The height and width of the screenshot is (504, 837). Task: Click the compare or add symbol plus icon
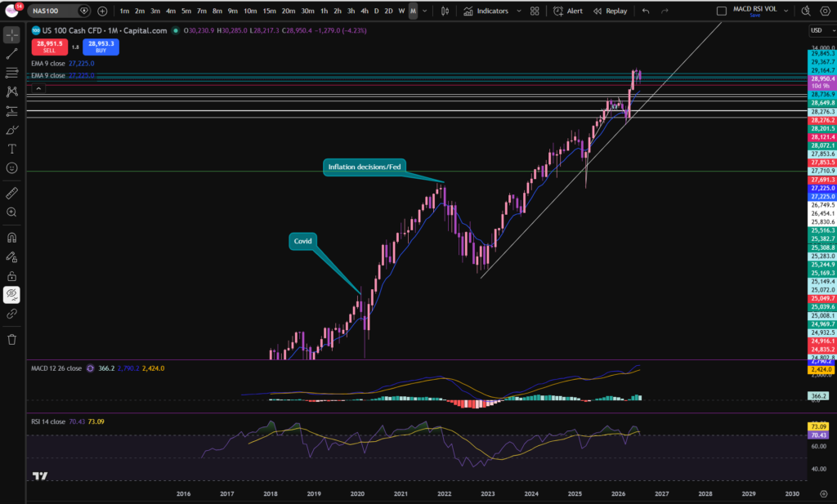point(102,11)
